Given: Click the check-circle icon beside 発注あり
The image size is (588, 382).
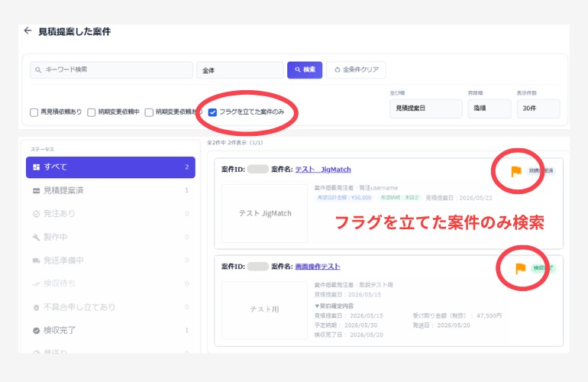Looking at the screenshot, I should point(37,214).
